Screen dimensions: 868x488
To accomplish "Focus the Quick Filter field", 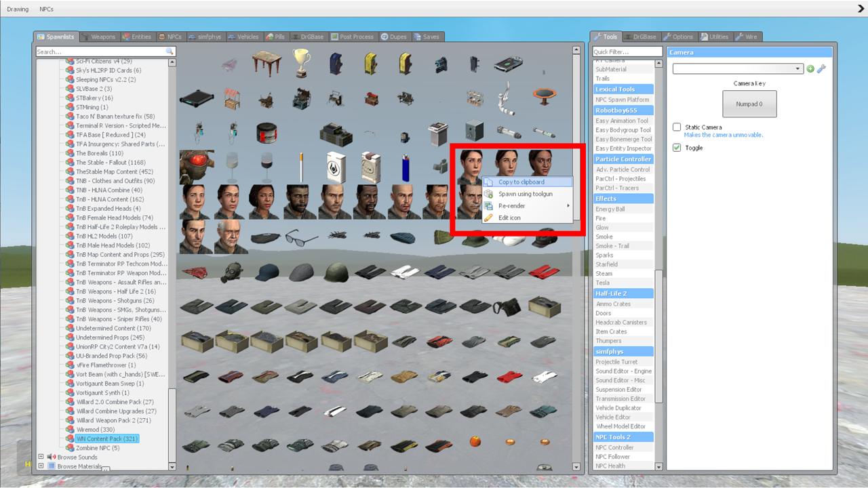I will (x=627, y=52).
